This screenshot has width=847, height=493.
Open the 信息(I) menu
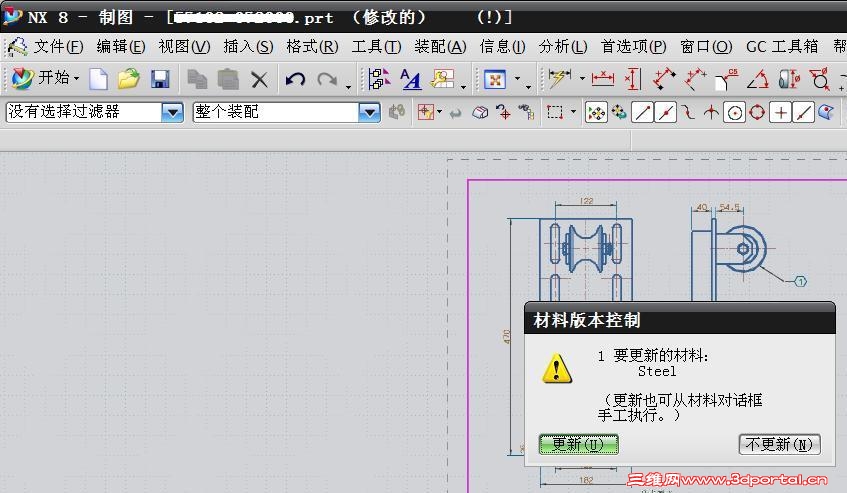(x=502, y=46)
